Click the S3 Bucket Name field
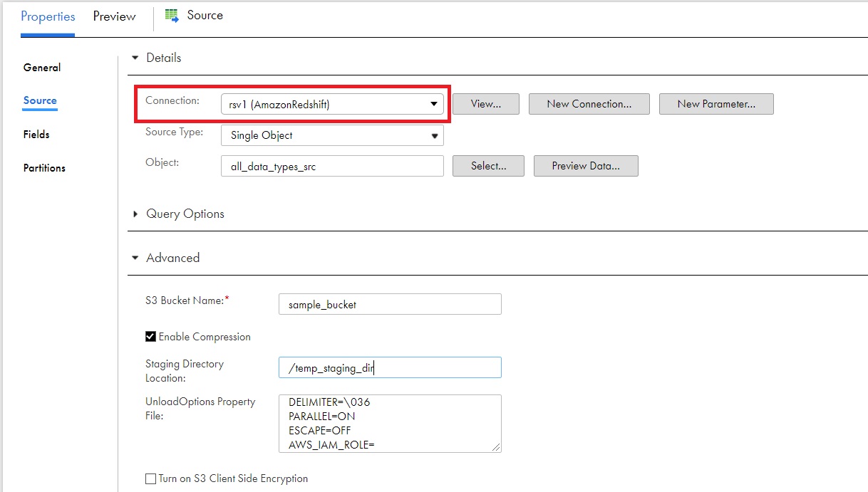Viewport: 868px width, 492px height. click(x=390, y=304)
